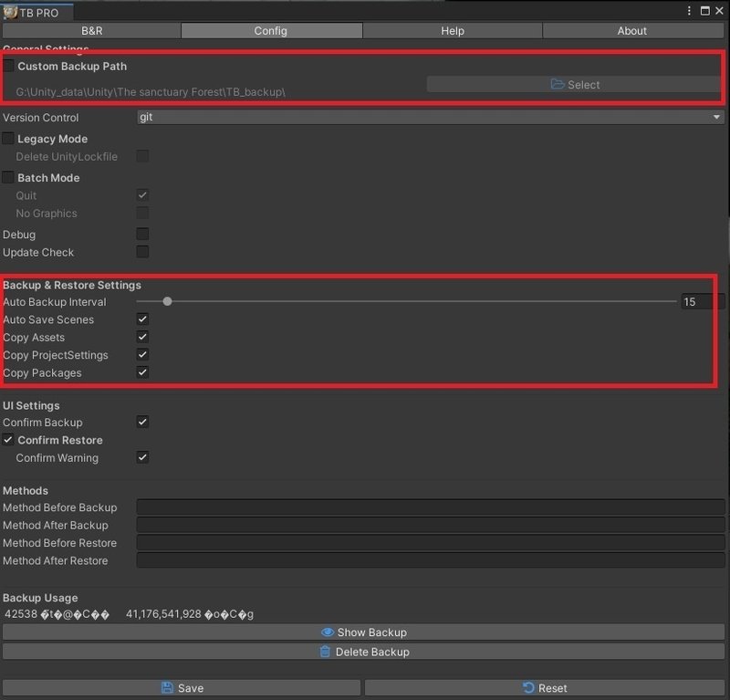Open the Version Control git dropdown

point(430,117)
